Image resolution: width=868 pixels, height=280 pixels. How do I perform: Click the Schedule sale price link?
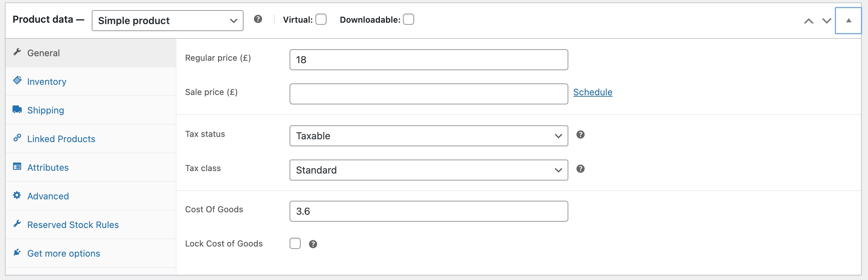click(x=592, y=92)
